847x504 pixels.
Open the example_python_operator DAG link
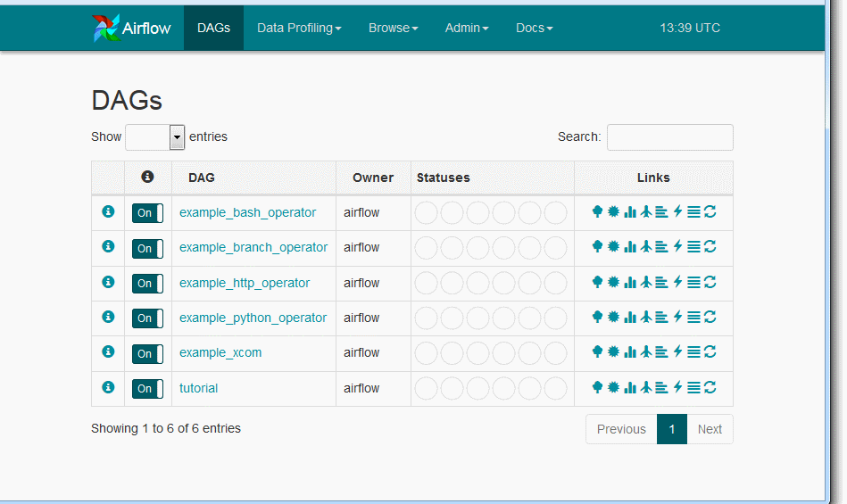click(253, 318)
